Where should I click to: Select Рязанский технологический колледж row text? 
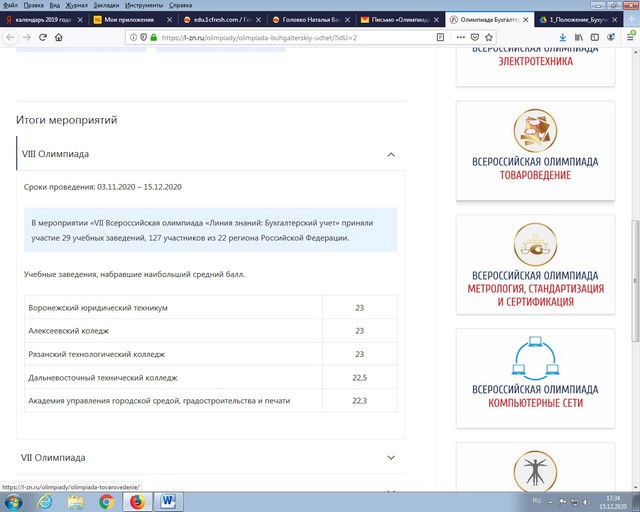click(97, 354)
